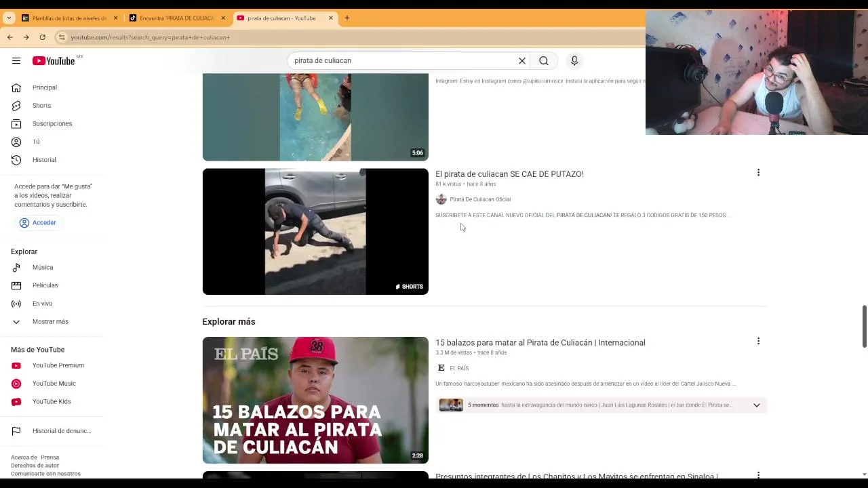
Task: Click the magnifier search button
Action: pos(544,61)
